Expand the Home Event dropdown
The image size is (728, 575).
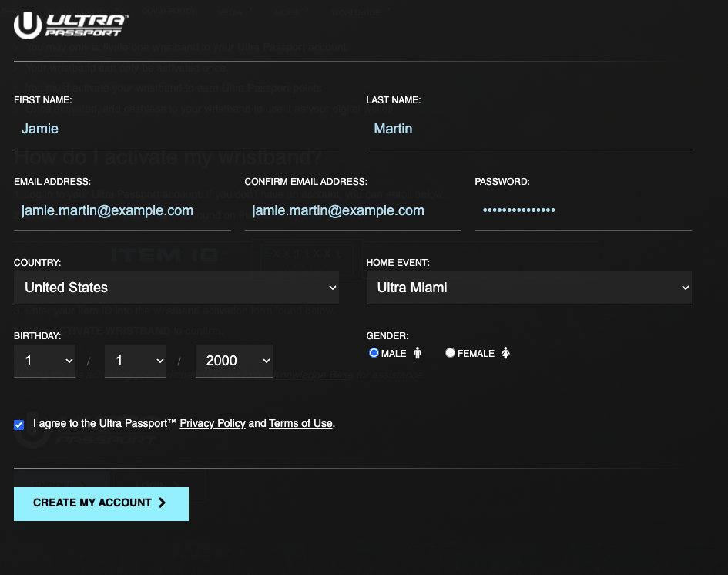528,287
